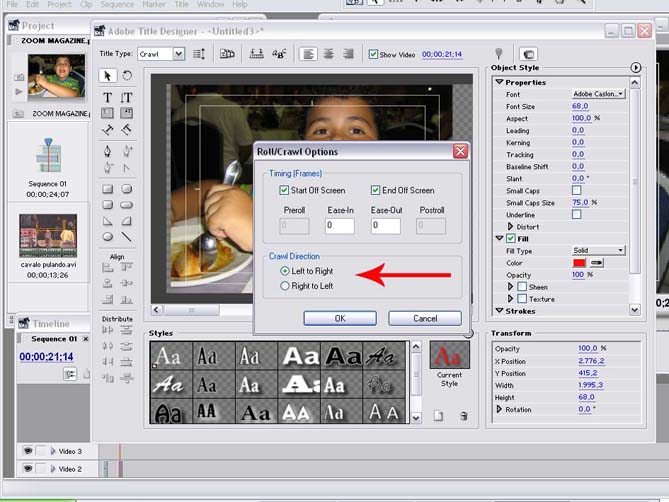Click OK in Roll/Crawl Options
Image resolution: width=669 pixels, height=502 pixels.
tap(340, 318)
